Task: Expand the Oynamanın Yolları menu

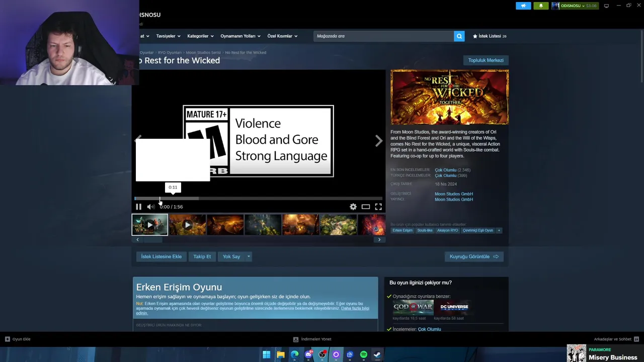Action: pos(240,36)
